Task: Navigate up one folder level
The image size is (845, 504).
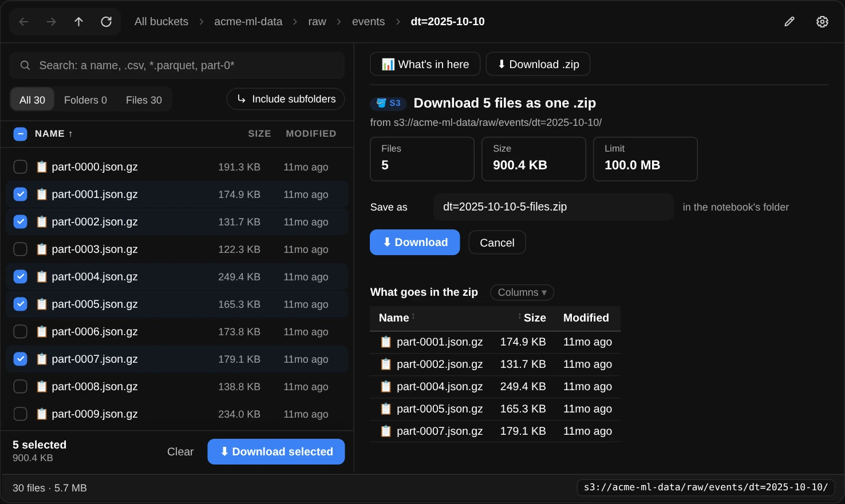Action: pos(78,22)
